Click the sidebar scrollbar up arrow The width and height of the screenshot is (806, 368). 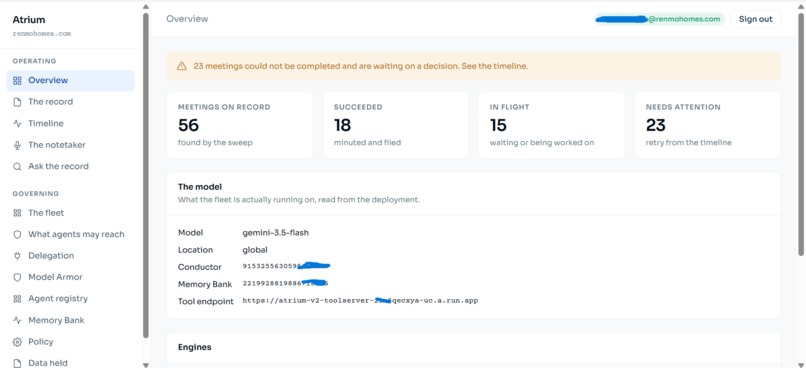[x=145, y=7]
